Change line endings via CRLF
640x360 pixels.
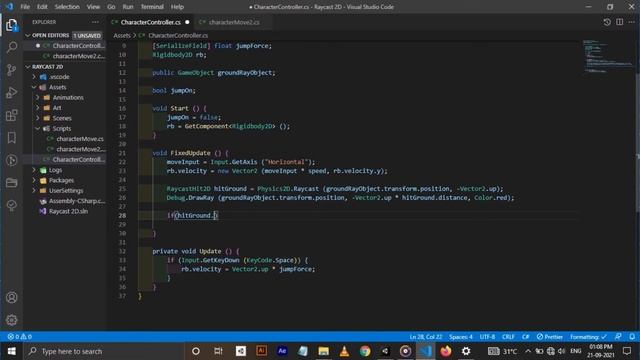(x=508, y=337)
